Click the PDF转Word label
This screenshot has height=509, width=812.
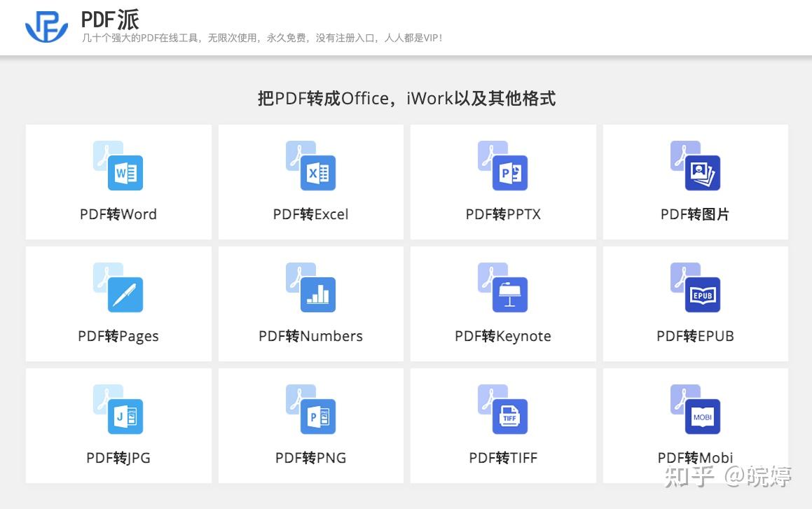pos(118,214)
